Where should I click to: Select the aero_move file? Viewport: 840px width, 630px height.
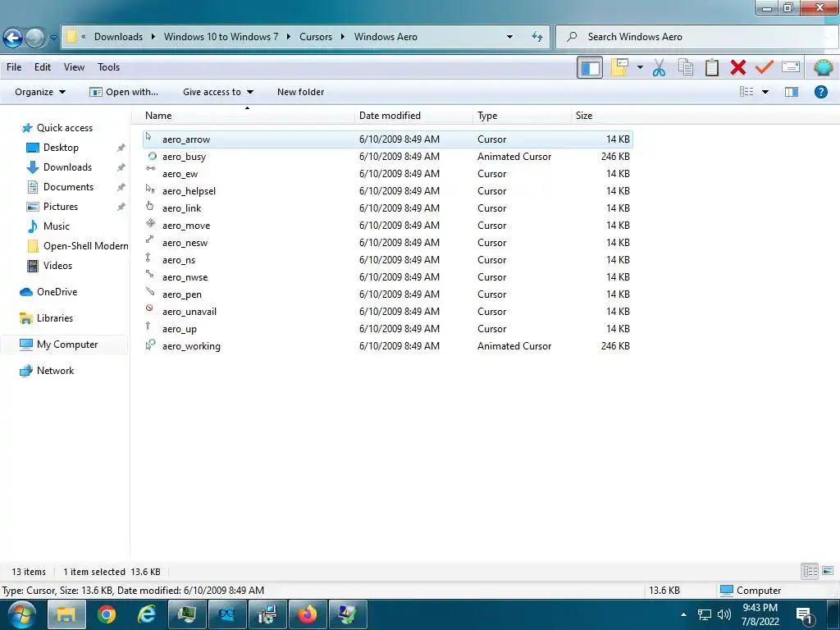[x=388, y=226]
